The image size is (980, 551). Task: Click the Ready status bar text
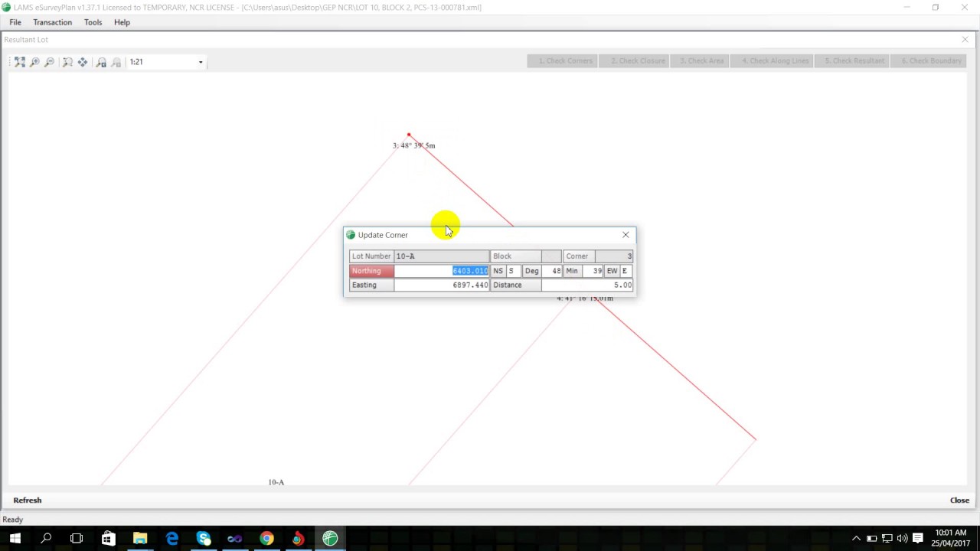13,520
